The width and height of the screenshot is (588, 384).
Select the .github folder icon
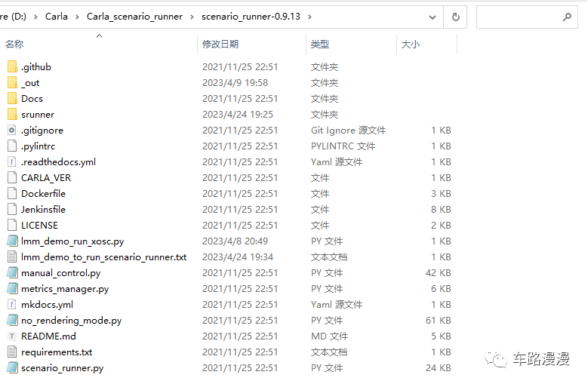(12, 66)
